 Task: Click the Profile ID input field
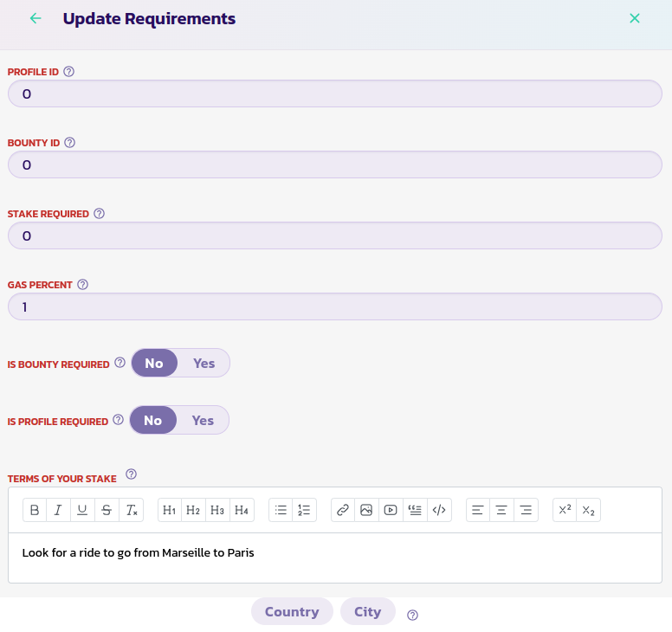click(334, 94)
